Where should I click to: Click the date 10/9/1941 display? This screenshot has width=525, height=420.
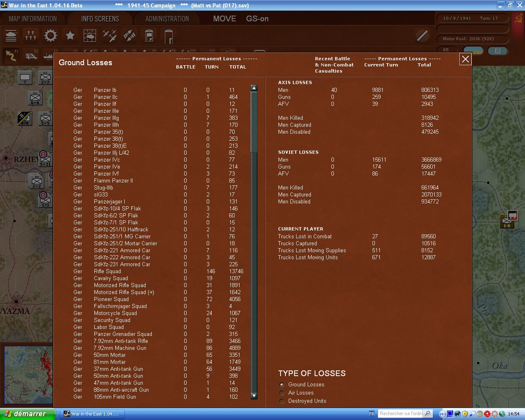pos(457,18)
